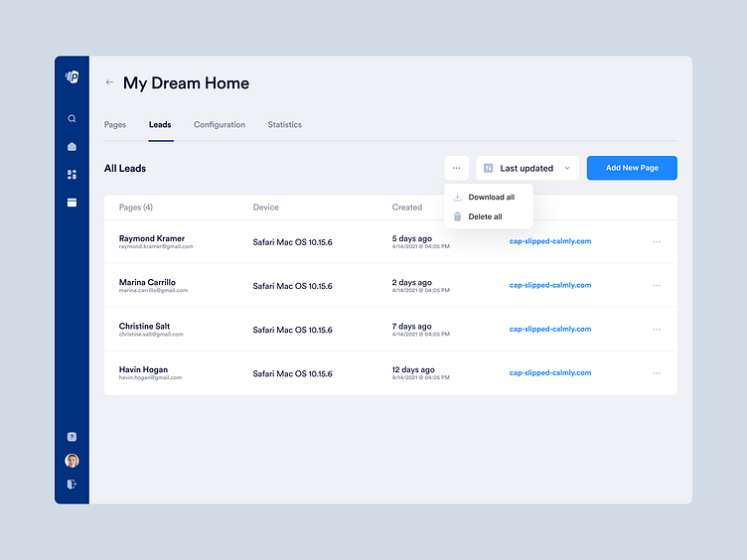Image resolution: width=747 pixels, height=560 pixels.
Task: Open more options for Havin Hogan
Action: point(657,373)
